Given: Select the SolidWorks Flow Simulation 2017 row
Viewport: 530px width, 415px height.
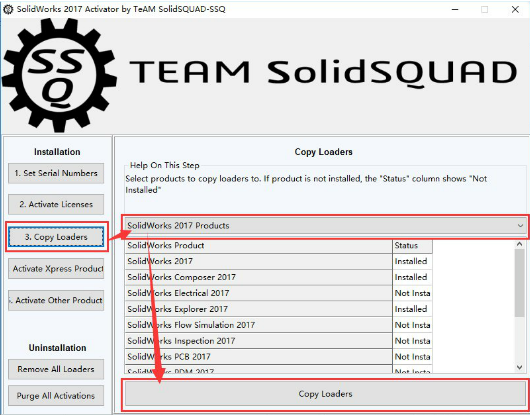Looking at the screenshot, I should pyautogui.click(x=259, y=325).
